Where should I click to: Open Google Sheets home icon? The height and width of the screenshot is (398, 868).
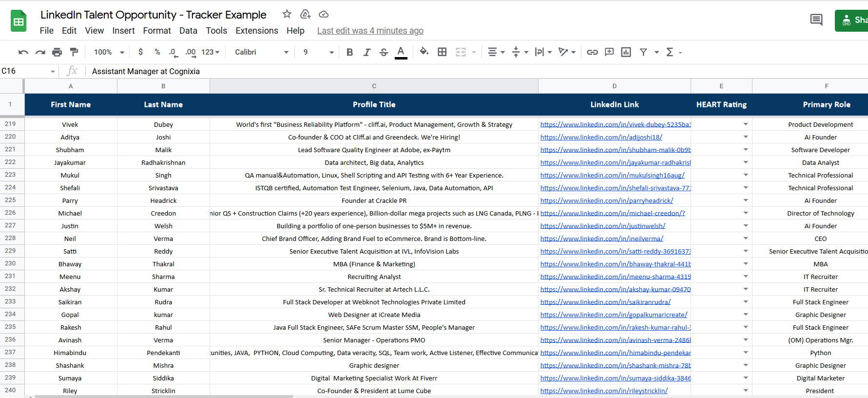point(19,21)
